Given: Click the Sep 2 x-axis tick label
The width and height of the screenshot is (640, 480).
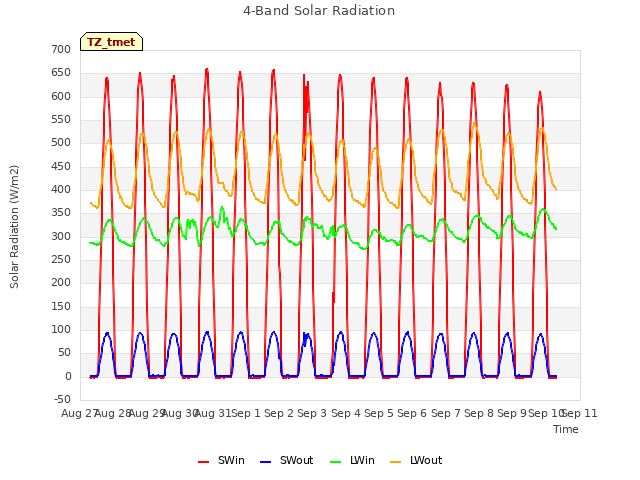Looking at the screenshot, I should tap(279, 413).
